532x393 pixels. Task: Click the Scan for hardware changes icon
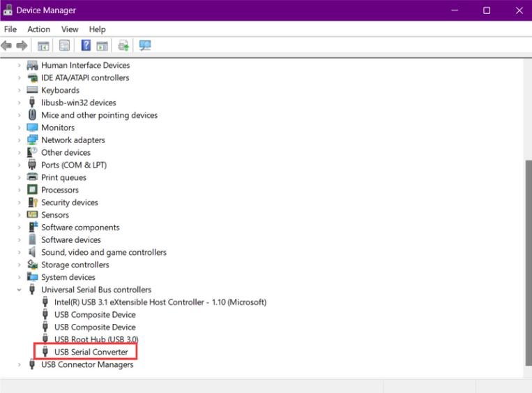pyautogui.click(x=145, y=46)
